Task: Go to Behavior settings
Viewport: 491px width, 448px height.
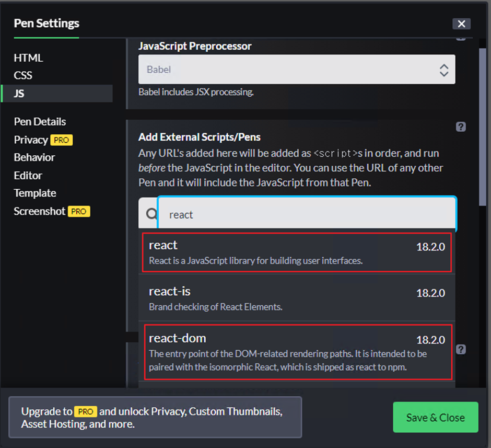Action: click(x=34, y=157)
